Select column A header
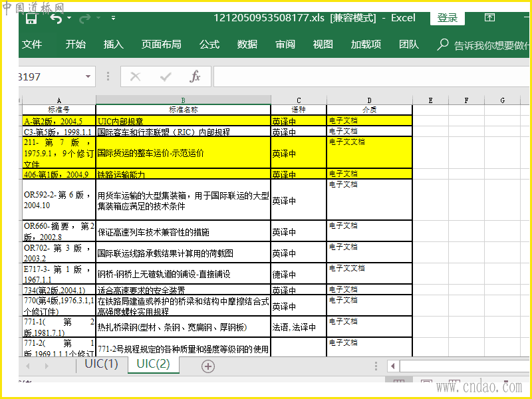Image resolution: width=532 pixels, height=399 pixels. point(59,100)
